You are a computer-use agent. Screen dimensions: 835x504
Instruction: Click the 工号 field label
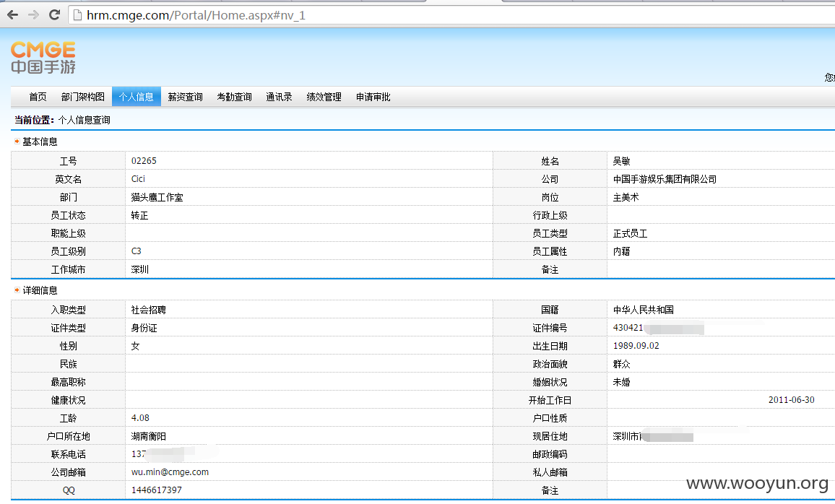68,161
